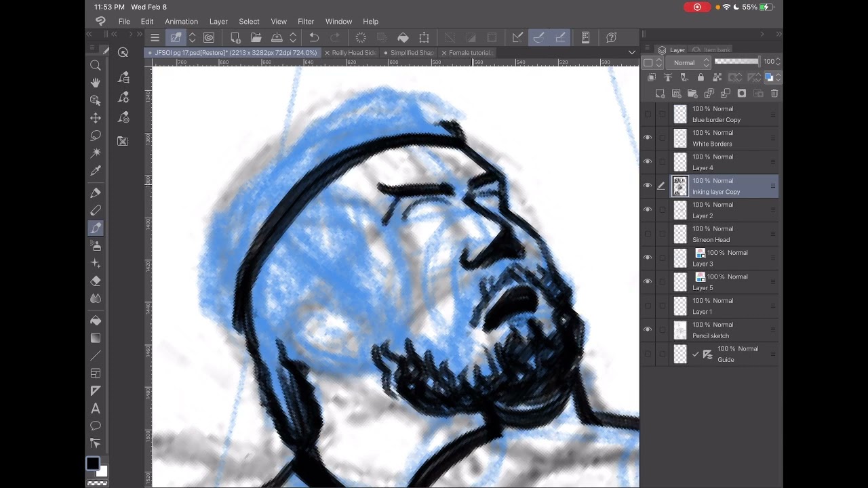Select the Pen tool
The height and width of the screenshot is (488, 868).
pos(96,193)
